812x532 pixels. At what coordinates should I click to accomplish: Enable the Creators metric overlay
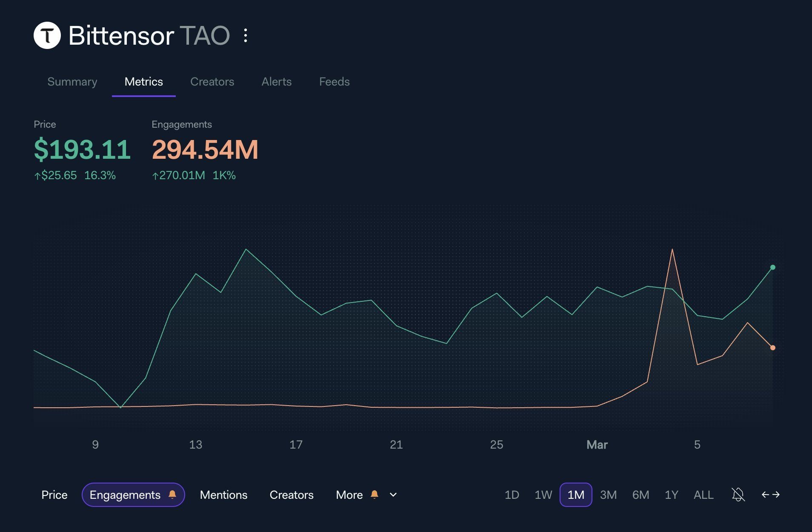coord(291,495)
